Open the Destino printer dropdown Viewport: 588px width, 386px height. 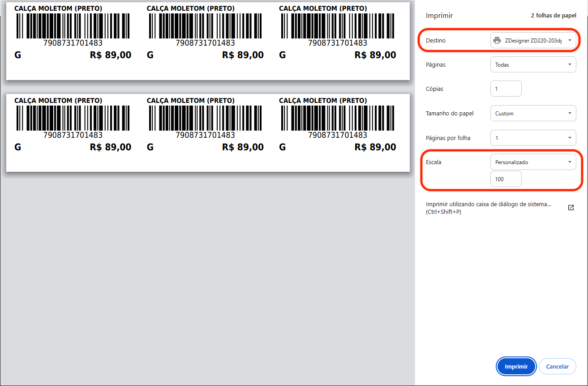pyautogui.click(x=533, y=40)
